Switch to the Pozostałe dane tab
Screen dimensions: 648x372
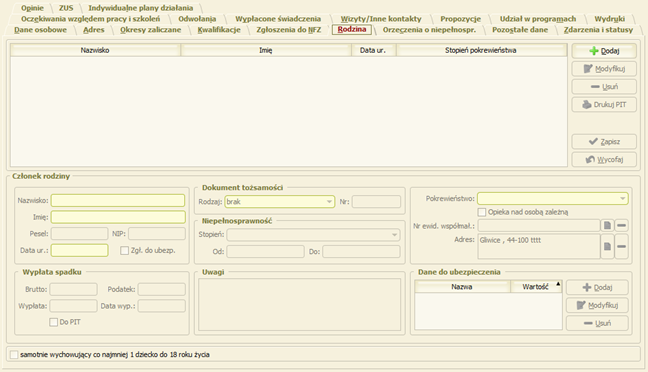pyautogui.click(x=520, y=30)
